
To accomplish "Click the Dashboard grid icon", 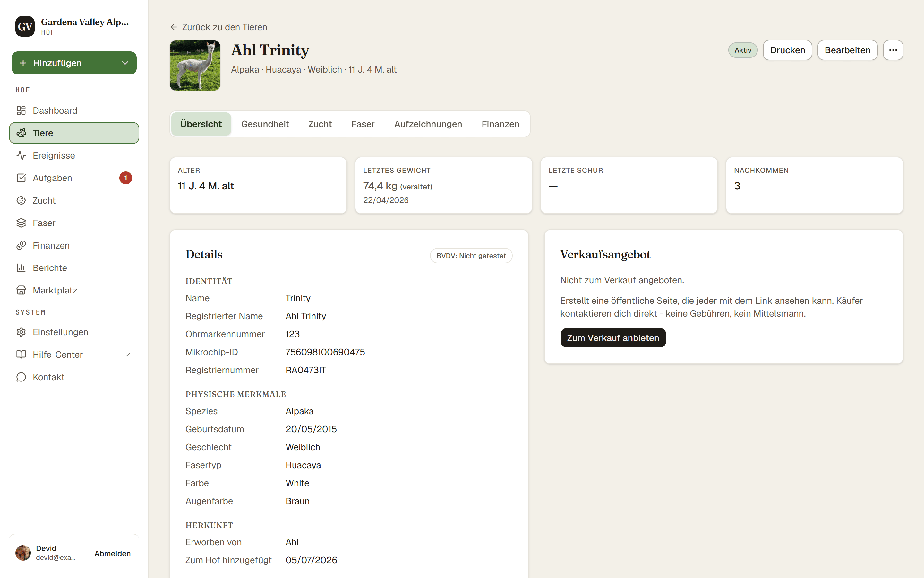I will pyautogui.click(x=21, y=110).
